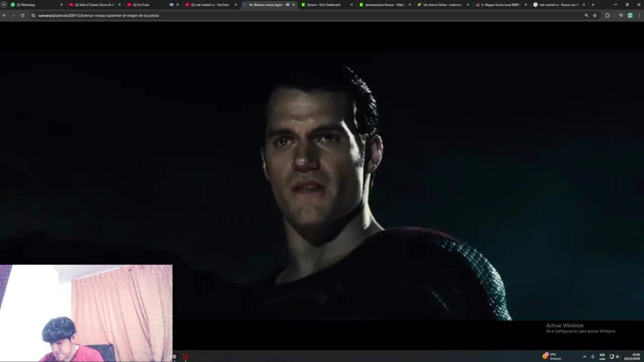Open the weather widget showing 17°C

[552, 356]
